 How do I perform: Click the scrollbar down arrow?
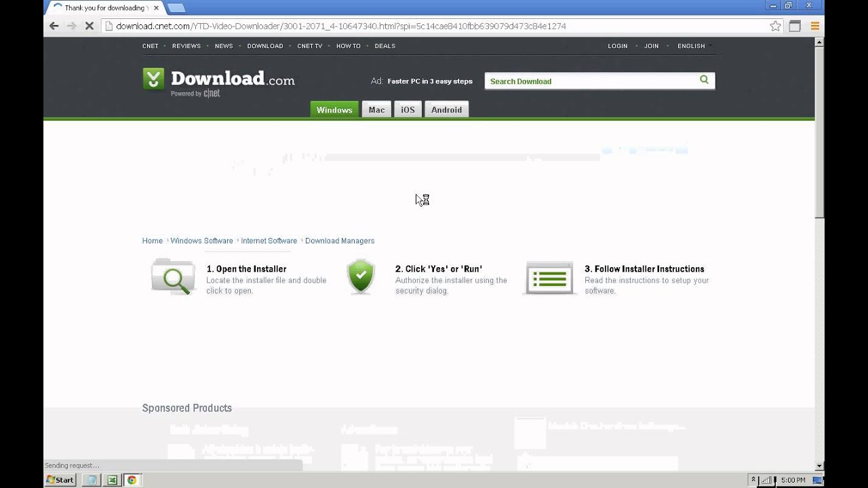[x=819, y=466]
